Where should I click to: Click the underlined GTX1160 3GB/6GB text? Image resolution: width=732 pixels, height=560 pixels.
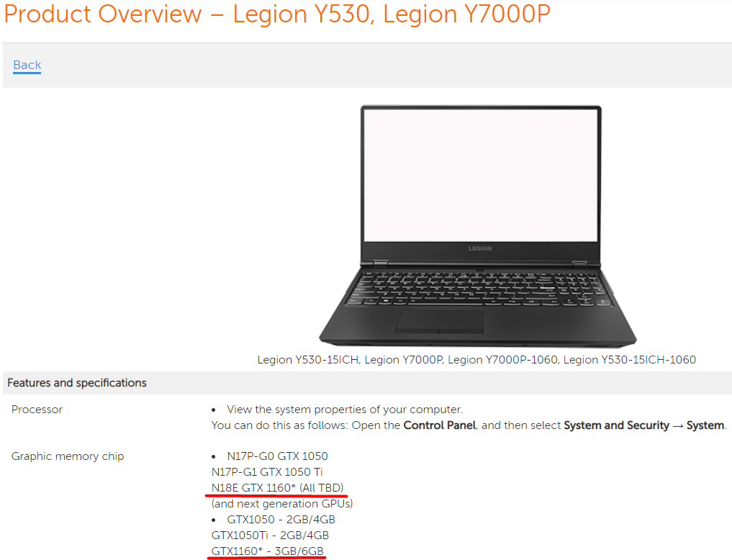(268, 551)
